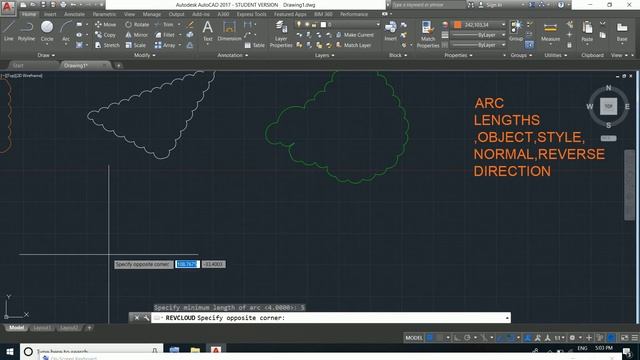Open Layer Properties manager

click(x=281, y=34)
